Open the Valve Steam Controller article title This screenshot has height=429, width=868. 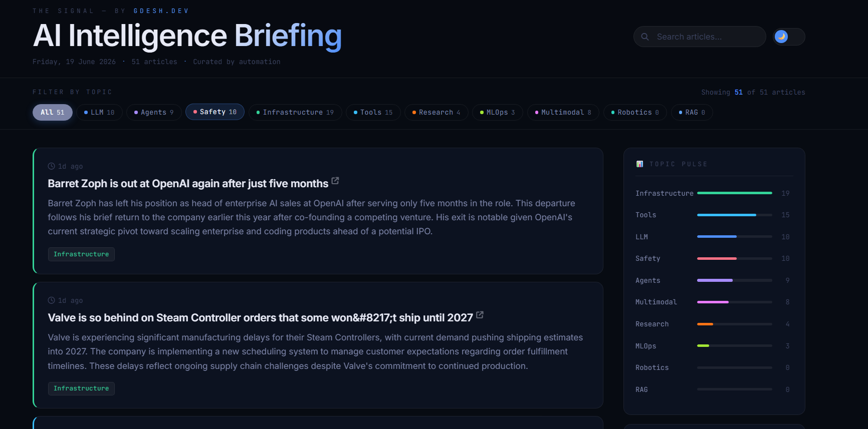point(260,318)
